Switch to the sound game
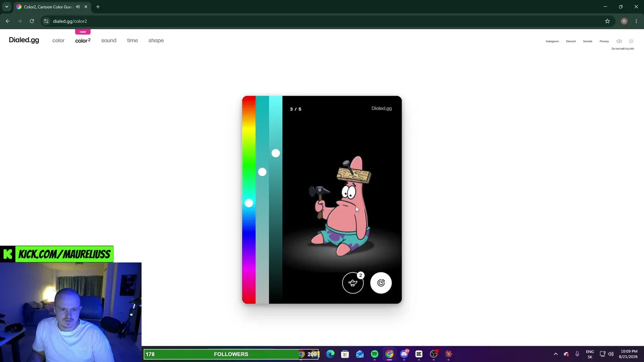The height and width of the screenshot is (362, 644). tap(109, 40)
